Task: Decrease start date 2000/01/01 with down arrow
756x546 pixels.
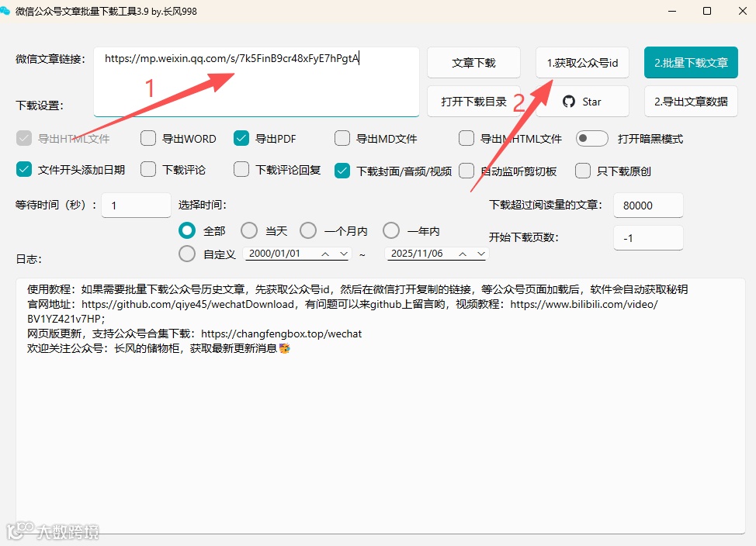Action: coord(343,254)
